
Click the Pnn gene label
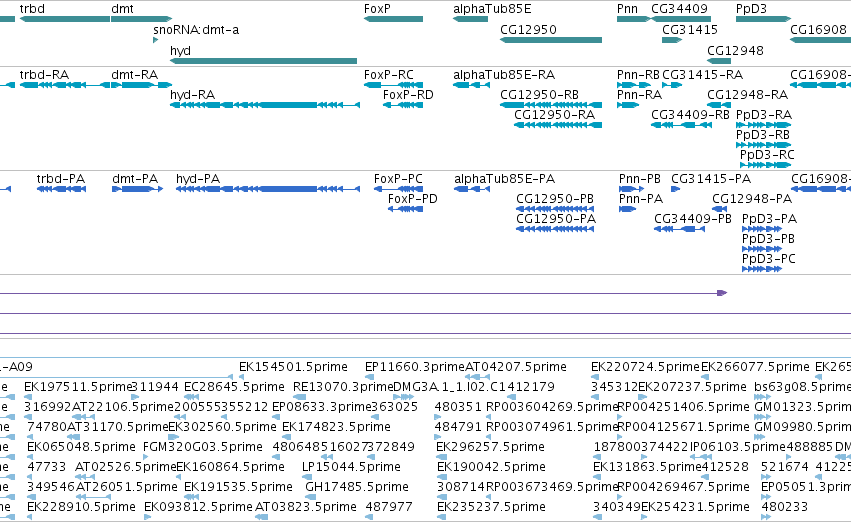point(627,9)
